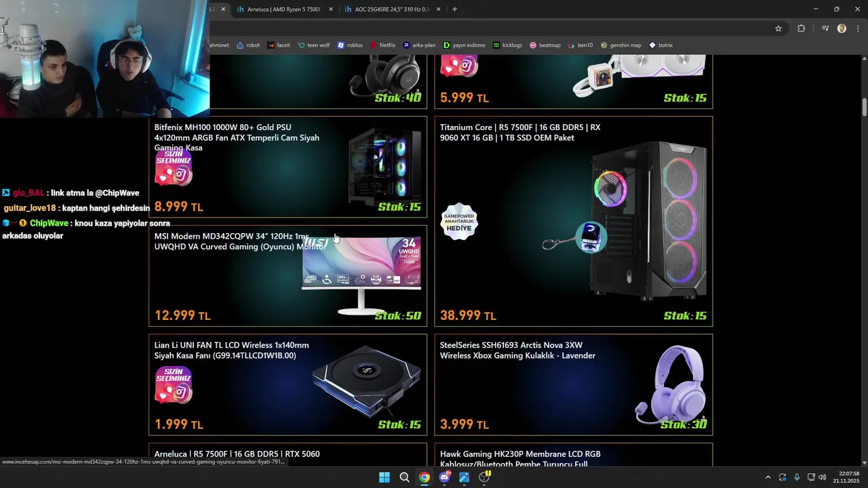
Task: Click the Chrome icon in the taskbar
Action: tap(424, 477)
